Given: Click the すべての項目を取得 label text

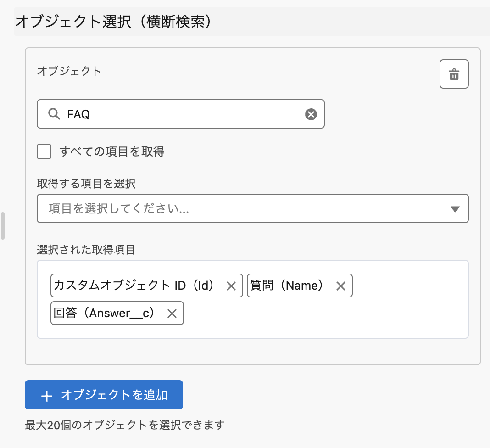Looking at the screenshot, I should [112, 151].
